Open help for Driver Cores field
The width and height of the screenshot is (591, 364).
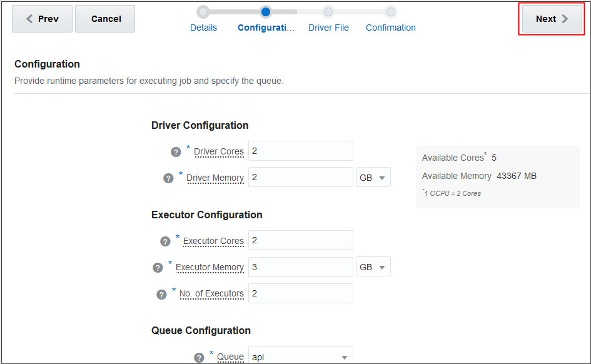click(175, 151)
